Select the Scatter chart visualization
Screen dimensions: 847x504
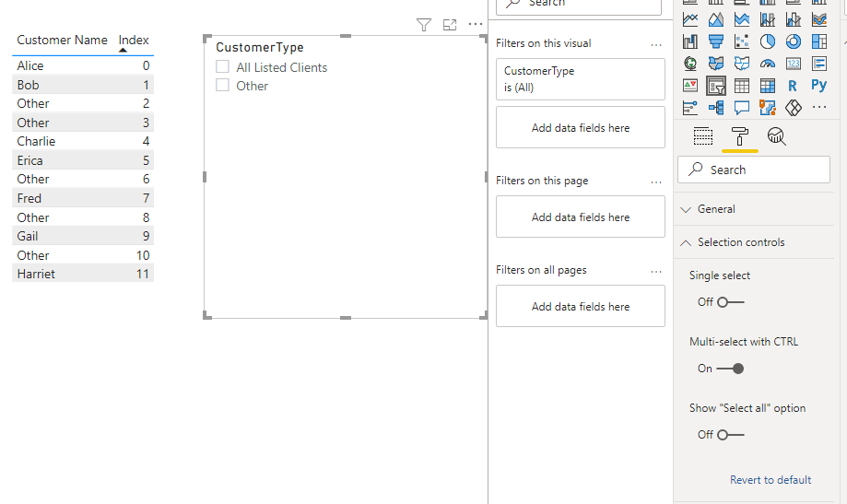(742, 41)
